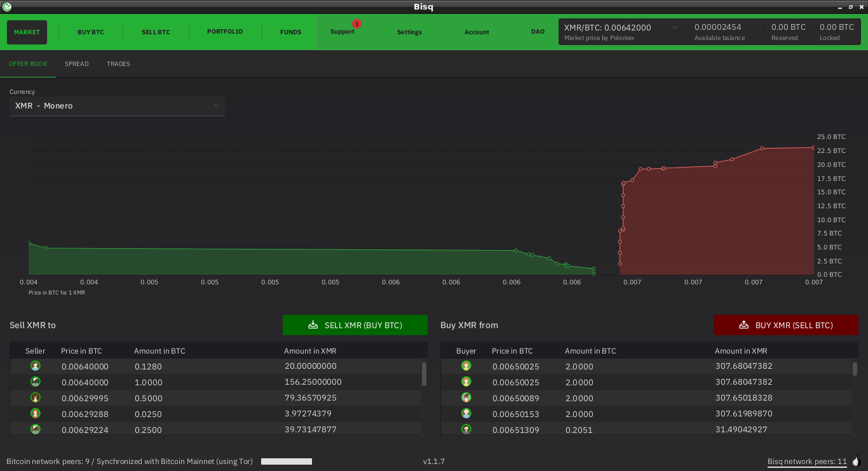Open the Support section

point(342,32)
